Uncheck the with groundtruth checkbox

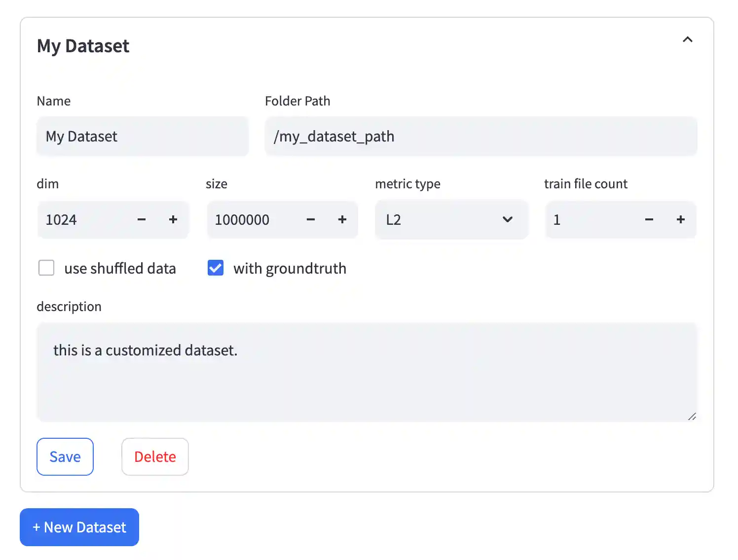pos(216,268)
